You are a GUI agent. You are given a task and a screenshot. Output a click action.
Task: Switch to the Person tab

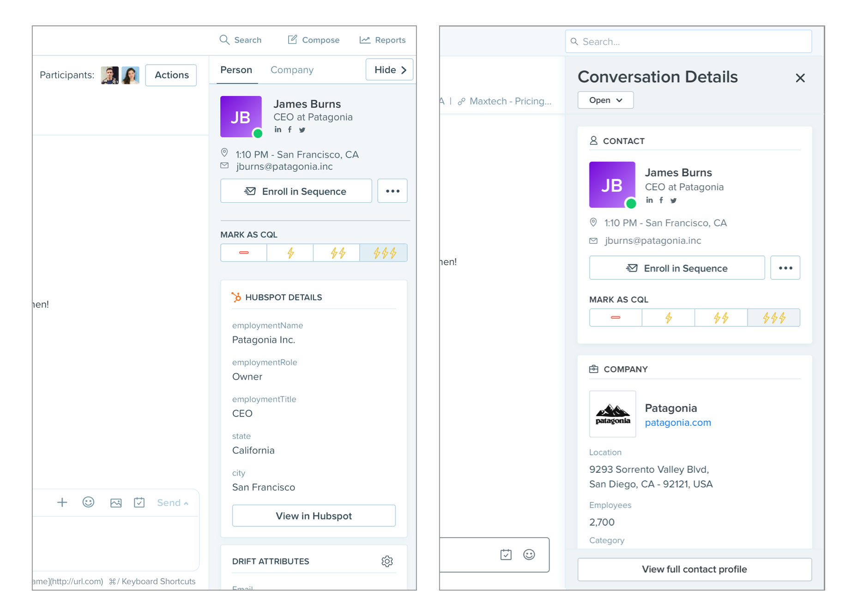236,70
